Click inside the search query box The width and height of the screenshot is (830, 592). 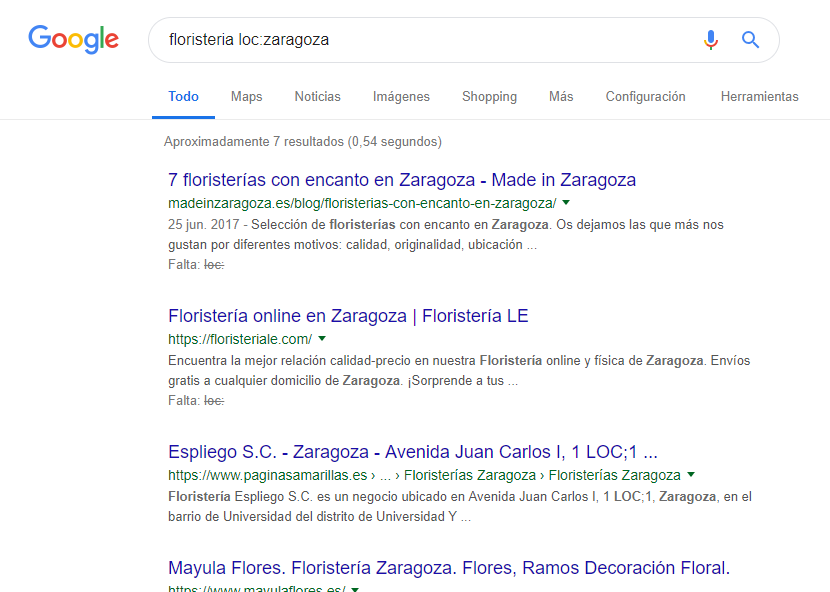[x=420, y=40]
